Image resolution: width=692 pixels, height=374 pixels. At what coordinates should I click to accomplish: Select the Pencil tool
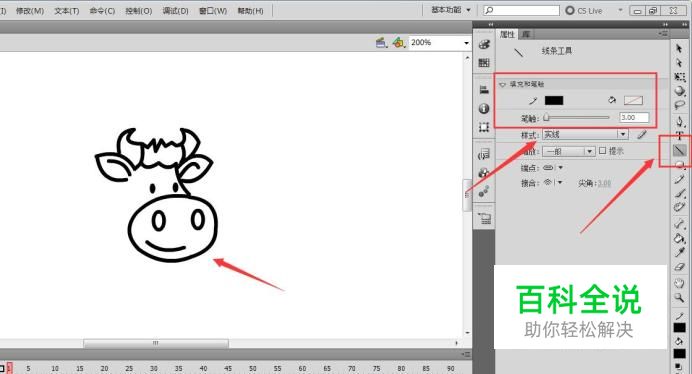click(x=679, y=179)
